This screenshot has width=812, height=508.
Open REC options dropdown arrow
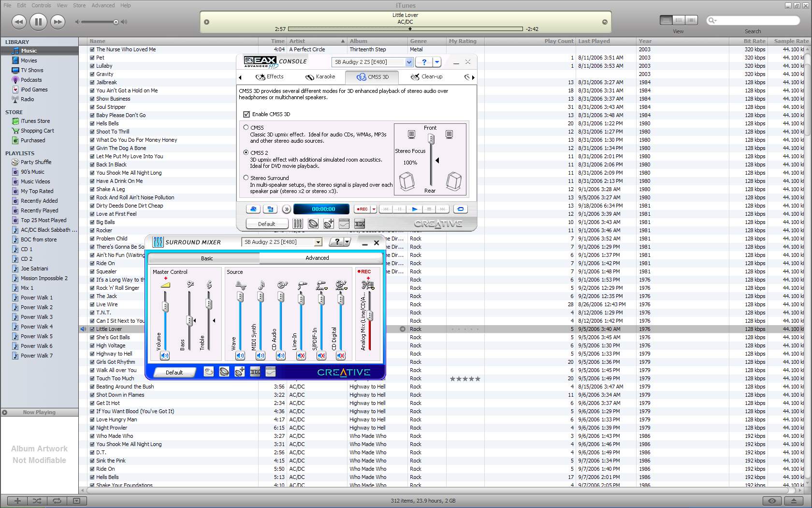[374, 209]
